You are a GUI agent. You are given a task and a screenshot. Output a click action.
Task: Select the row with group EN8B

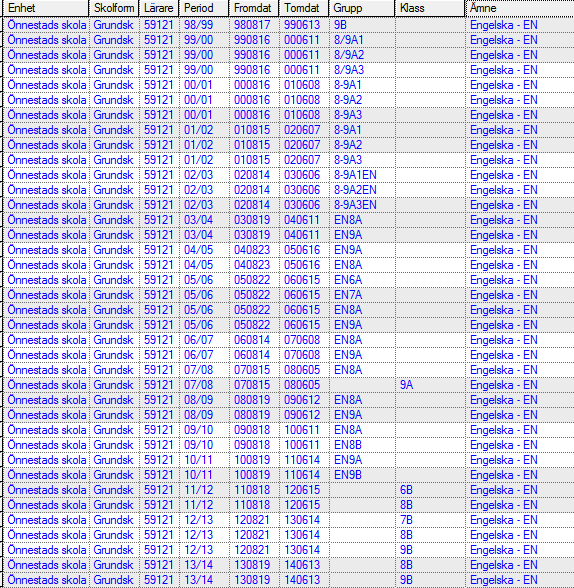click(x=288, y=445)
